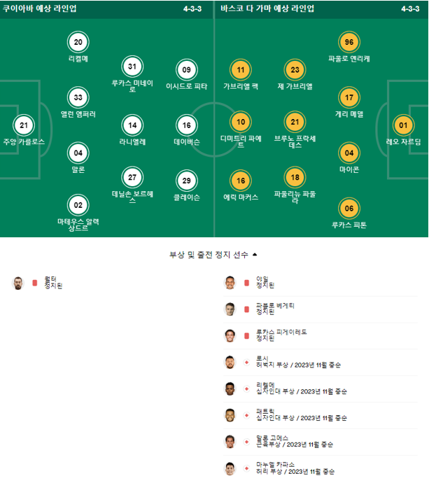This screenshot has width=429, height=504.
Task: Open suspended player 파블로 베게티 entry
Action: (321, 309)
